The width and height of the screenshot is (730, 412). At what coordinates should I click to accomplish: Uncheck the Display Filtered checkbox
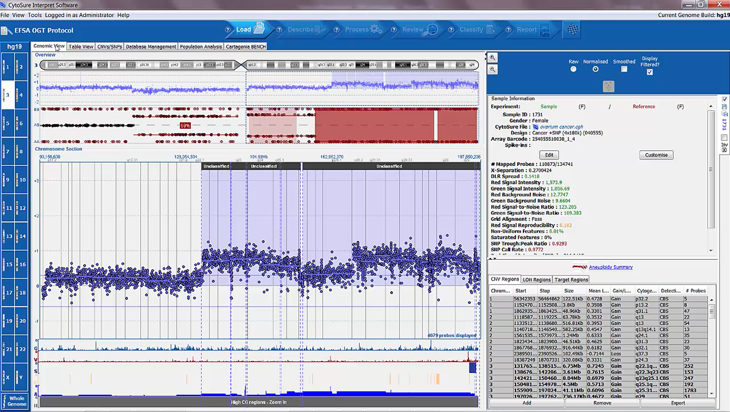point(649,72)
